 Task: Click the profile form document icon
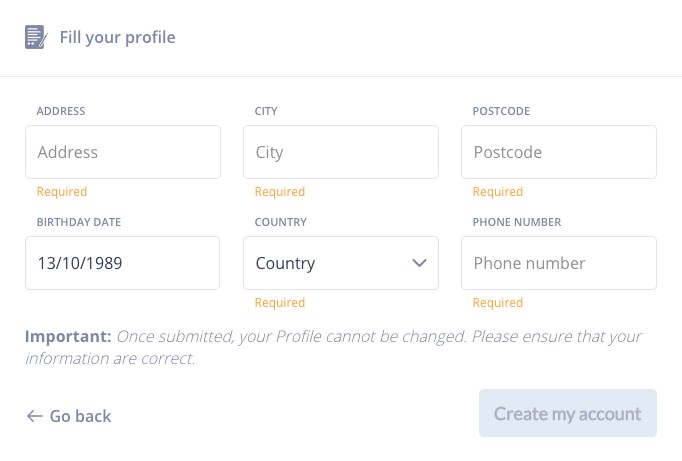36,37
